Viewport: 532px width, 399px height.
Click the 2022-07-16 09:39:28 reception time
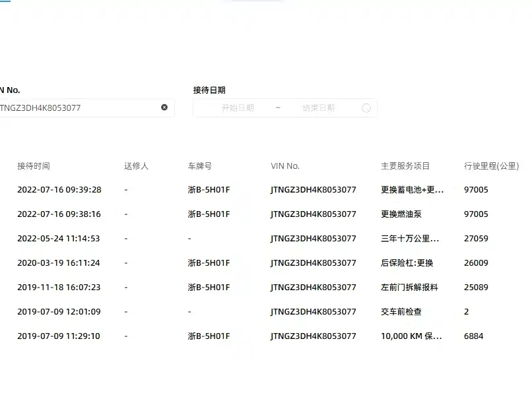(59, 190)
